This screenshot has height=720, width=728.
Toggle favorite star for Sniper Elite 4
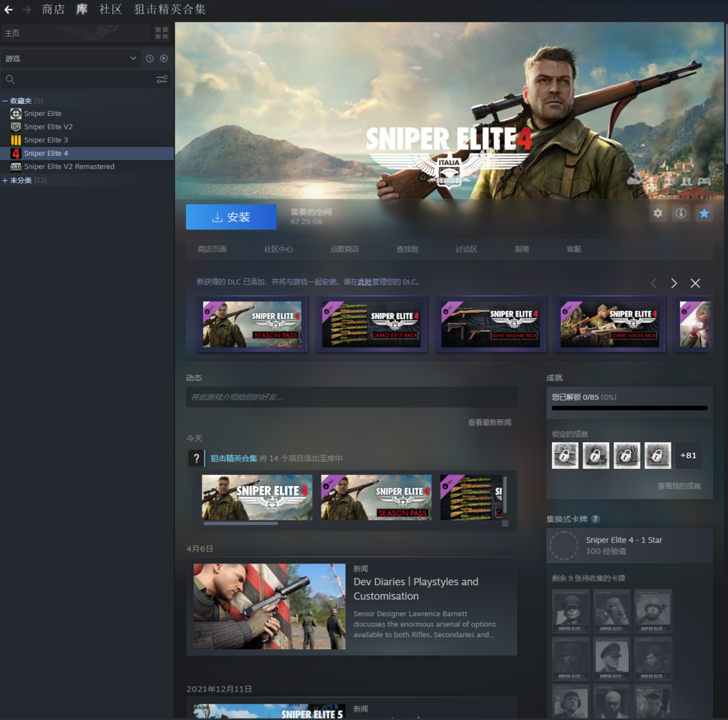704,213
